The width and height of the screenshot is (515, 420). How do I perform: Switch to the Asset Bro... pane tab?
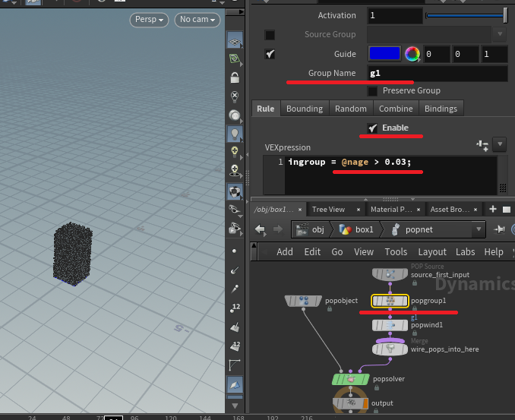tap(450, 210)
